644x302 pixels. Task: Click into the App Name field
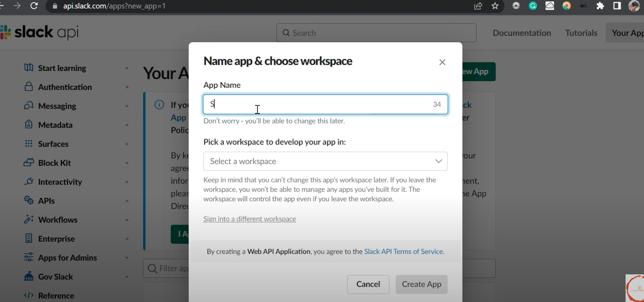click(x=325, y=104)
